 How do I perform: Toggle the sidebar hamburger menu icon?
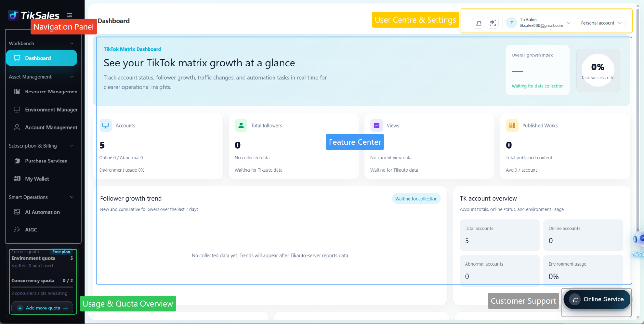pyautogui.click(x=70, y=15)
